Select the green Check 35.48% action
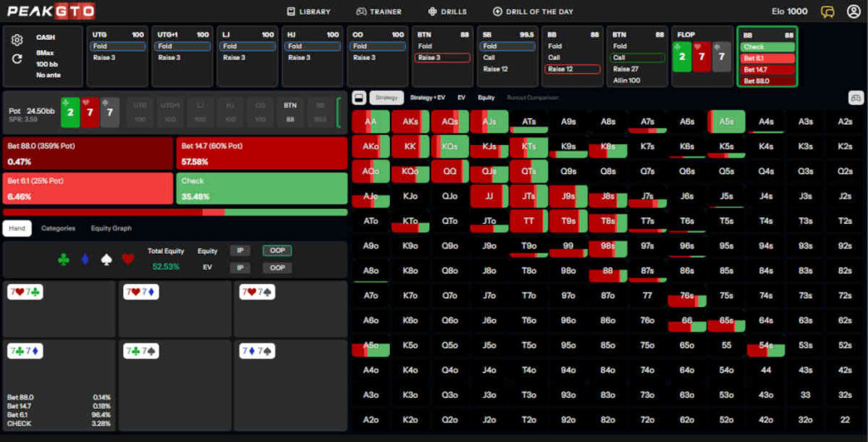This screenshot has height=442, width=868. pyautogui.click(x=263, y=188)
